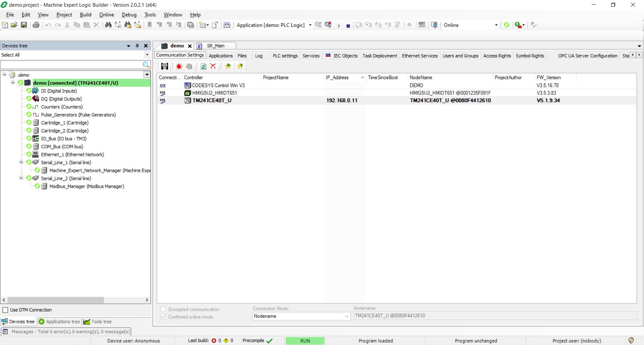Close the demo editor tab
Screen dimensions: 644x345
(190, 46)
